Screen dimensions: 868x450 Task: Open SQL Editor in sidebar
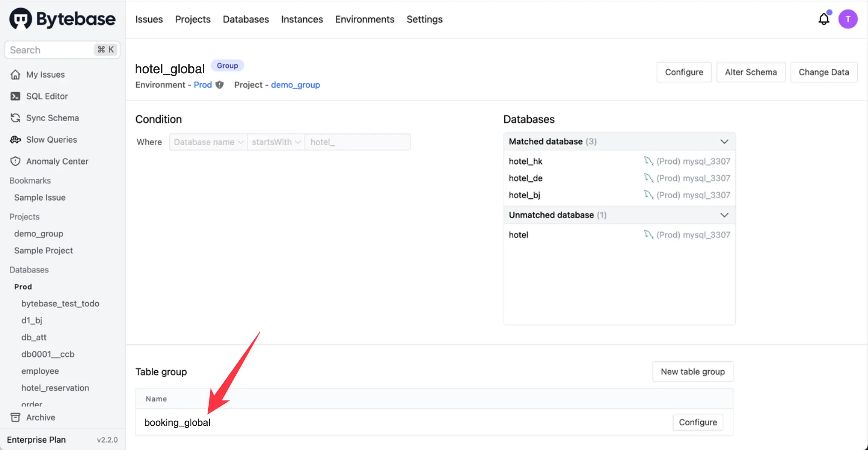click(47, 96)
